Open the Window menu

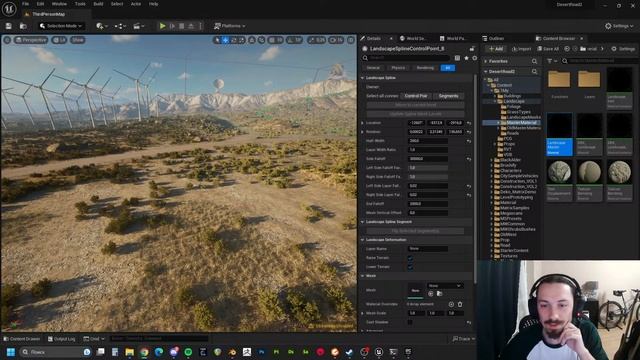[x=59, y=4]
